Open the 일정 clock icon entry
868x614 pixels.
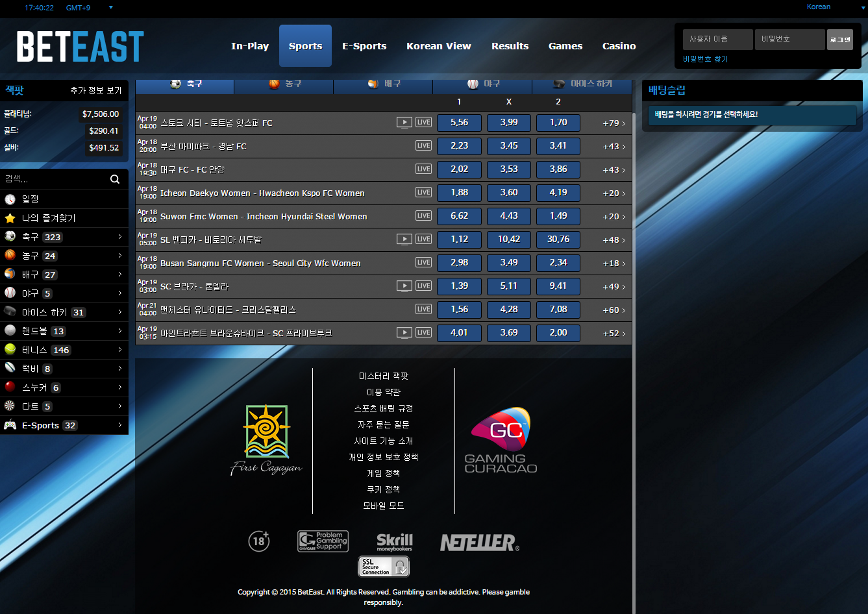tap(10, 199)
